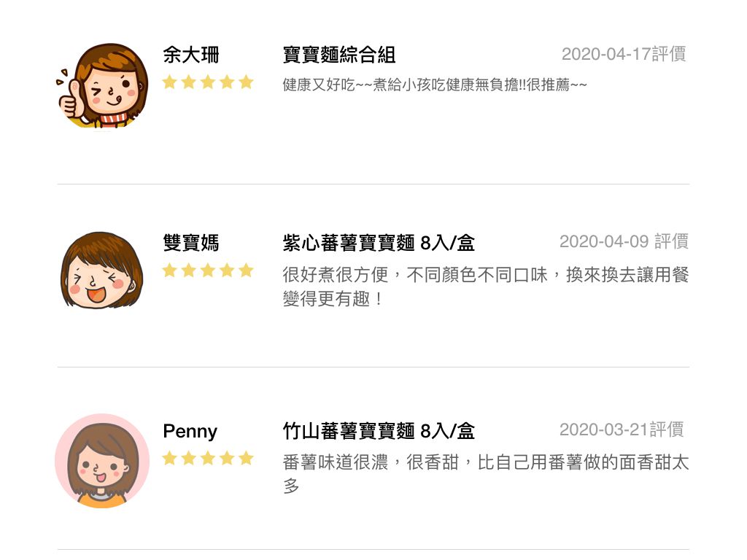The width and height of the screenshot is (747, 560).
Task: Click 雙寶媽's laughing face avatar
Action: coord(102,271)
